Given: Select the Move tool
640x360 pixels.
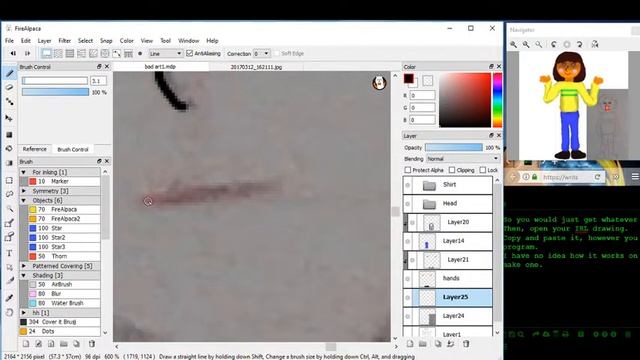Looking at the screenshot, I should tap(9, 118).
